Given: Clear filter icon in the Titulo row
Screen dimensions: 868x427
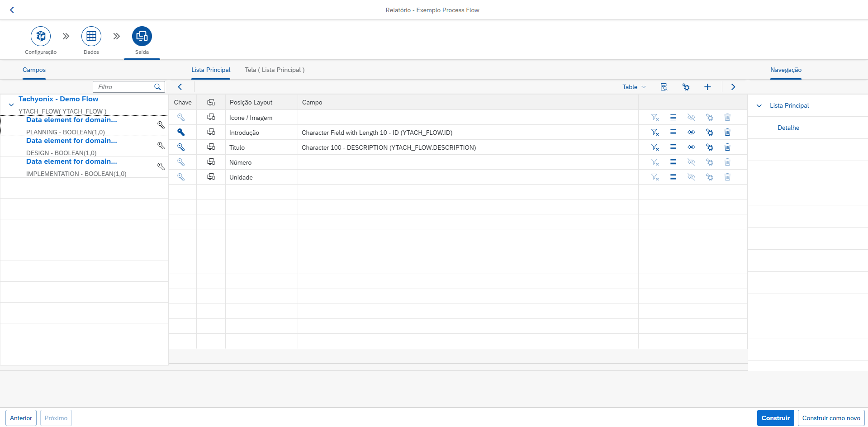Looking at the screenshot, I should point(655,147).
